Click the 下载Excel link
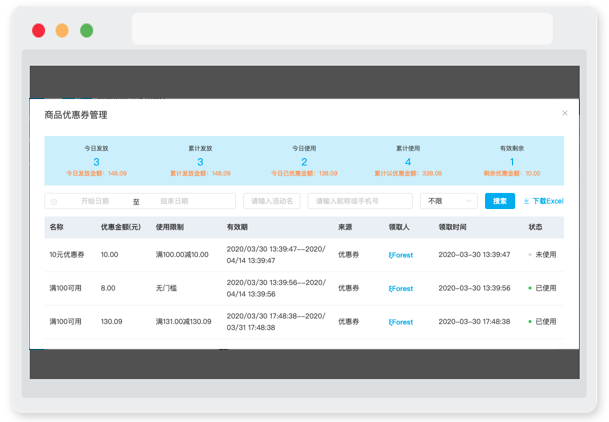The image size is (609, 422). pos(548,201)
